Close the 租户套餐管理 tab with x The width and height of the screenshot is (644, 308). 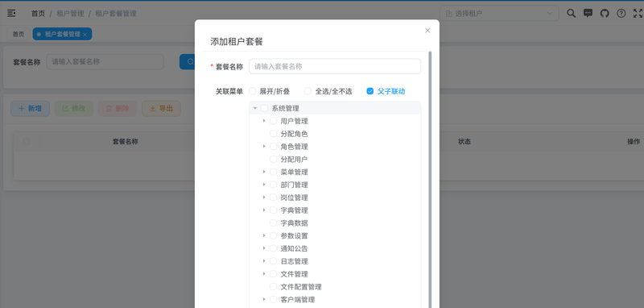(85, 35)
